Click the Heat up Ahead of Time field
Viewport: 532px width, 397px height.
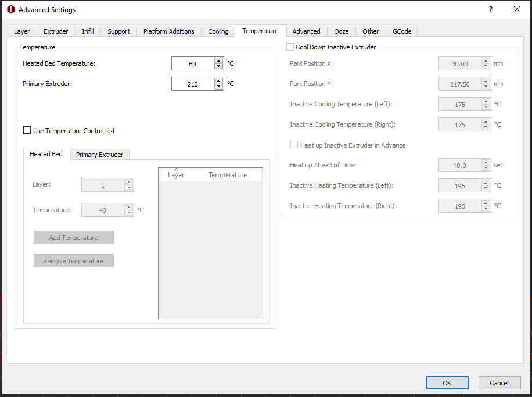click(x=460, y=166)
